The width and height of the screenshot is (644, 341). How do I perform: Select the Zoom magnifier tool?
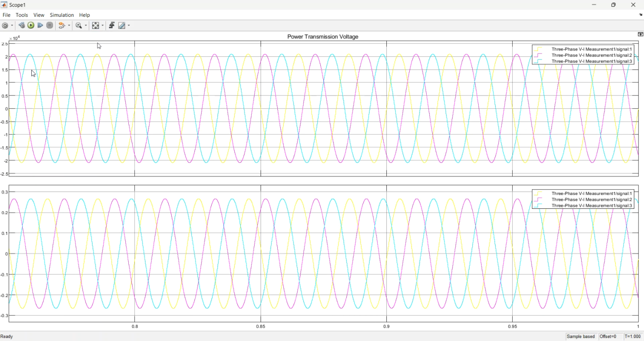pyautogui.click(x=79, y=25)
